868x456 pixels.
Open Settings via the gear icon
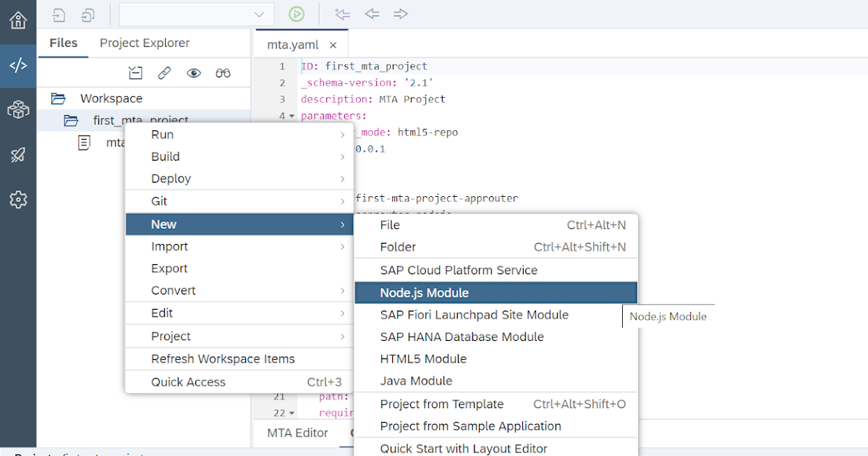[18, 200]
